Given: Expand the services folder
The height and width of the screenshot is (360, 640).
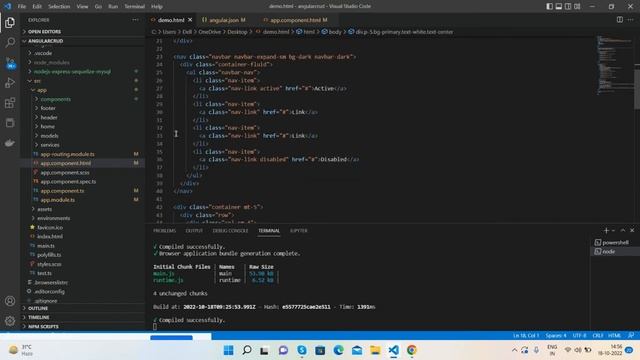Looking at the screenshot, I should tap(82, 145).
